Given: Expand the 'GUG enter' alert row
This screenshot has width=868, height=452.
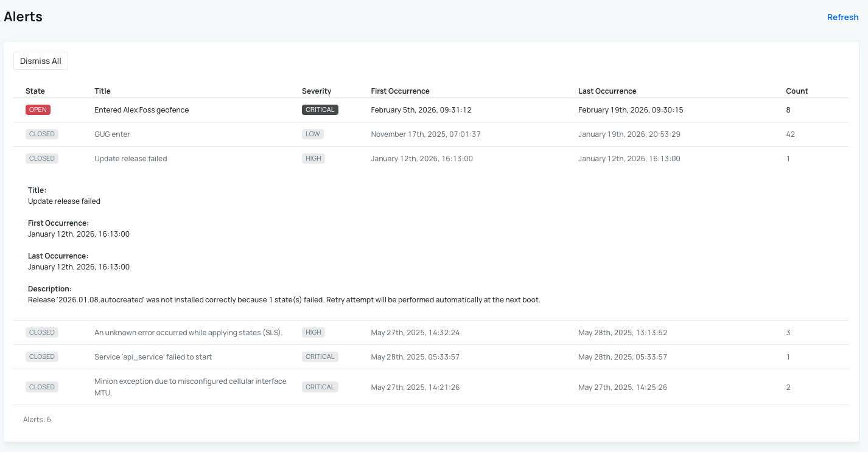Looking at the screenshot, I should point(112,134).
